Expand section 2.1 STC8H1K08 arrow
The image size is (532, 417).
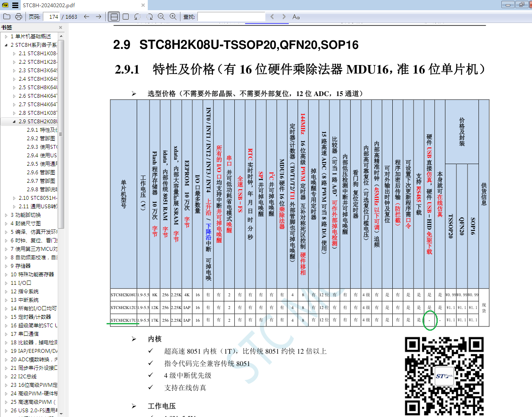tap(14, 54)
